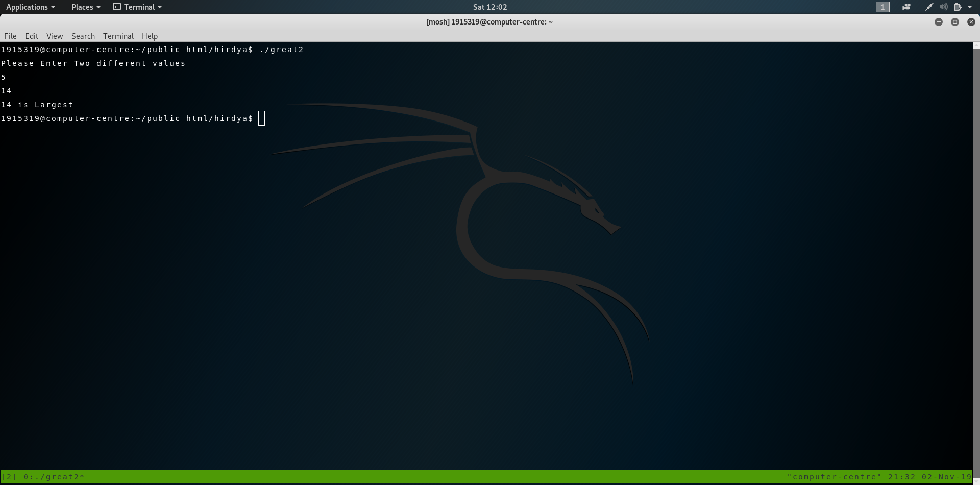This screenshot has height=485, width=980.
Task: Click the Sat 12:02 clock
Action: [x=490, y=7]
